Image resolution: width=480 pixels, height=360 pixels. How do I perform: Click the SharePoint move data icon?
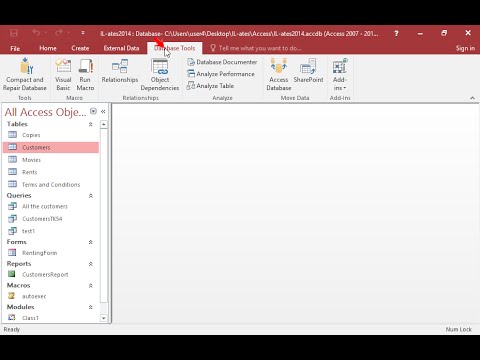pyautogui.click(x=308, y=71)
